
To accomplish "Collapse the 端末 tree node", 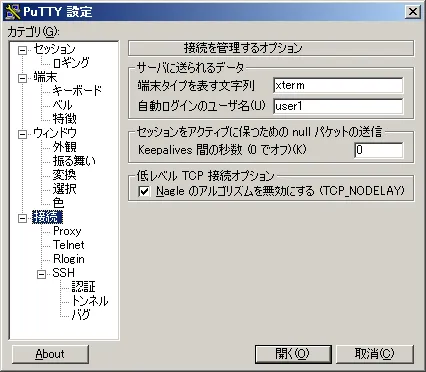I will click(22, 78).
